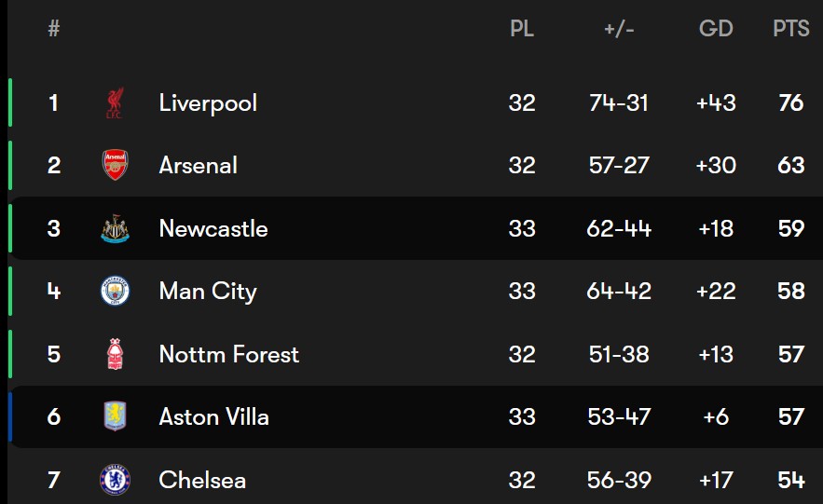Image resolution: width=823 pixels, height=504 pixels.
Task: Click the Aston Villa club crest
Action: click(x=115, y=416)
